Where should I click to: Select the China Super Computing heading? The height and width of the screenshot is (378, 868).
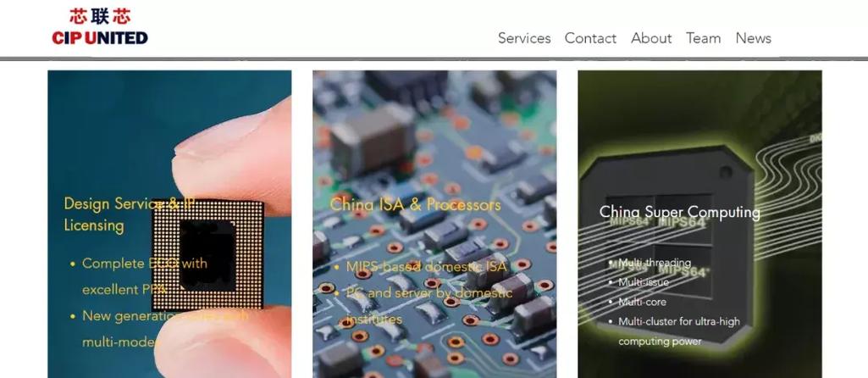point(680,212)
